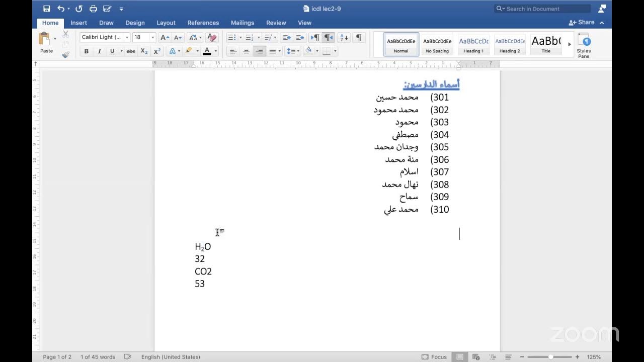Apply Text Effects from the A icon
This screenshot has width=644, height=362.
click(172, 51)
